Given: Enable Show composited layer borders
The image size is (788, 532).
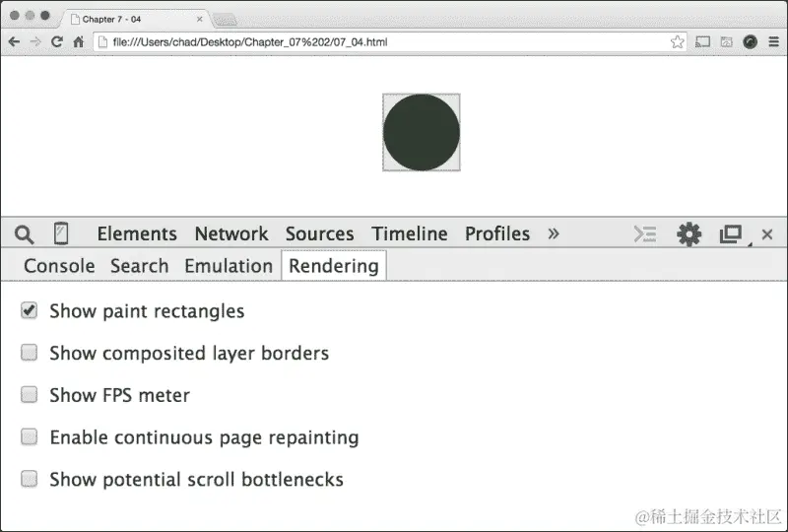Looking at the screenshot, I should tap(29, 353).
